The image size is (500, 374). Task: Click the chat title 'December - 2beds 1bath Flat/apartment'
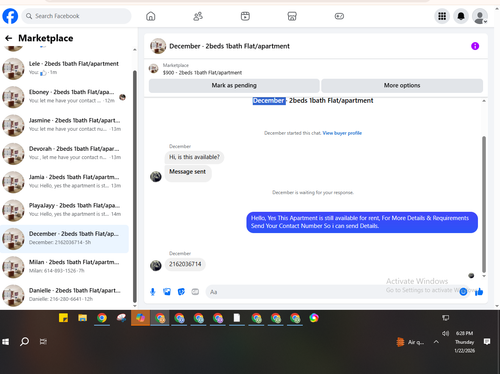(229, 46)
